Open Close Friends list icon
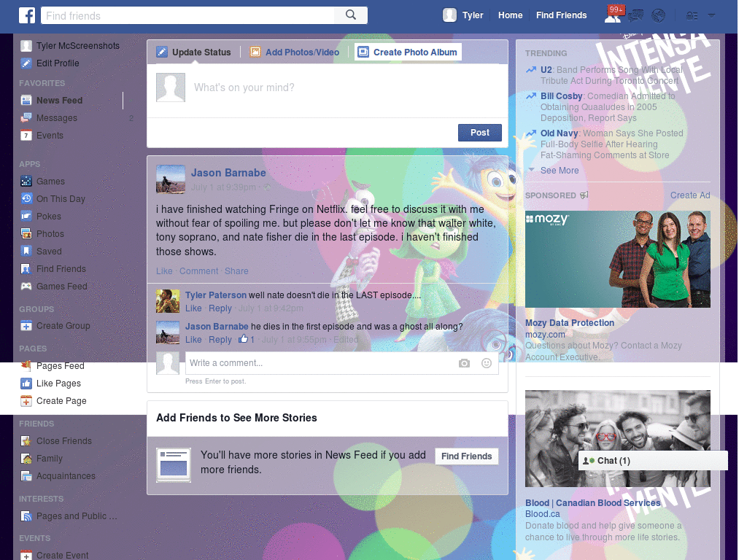The height and width of the screenshot is (560, 747). point(26,441)
